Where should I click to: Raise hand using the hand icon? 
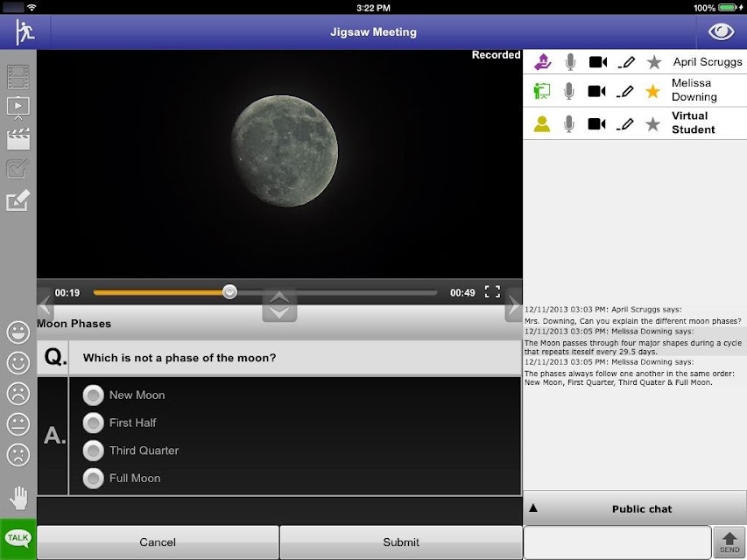18,498
